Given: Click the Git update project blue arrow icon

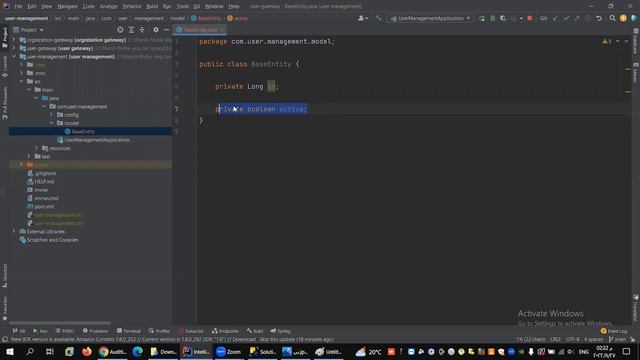Looking at the screenshot, I should pos(555,18).
